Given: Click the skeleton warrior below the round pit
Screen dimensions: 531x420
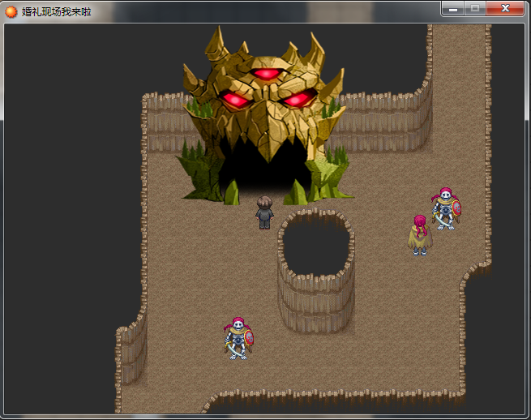Looking at the screenshot, I should click(x=238, y=338).
